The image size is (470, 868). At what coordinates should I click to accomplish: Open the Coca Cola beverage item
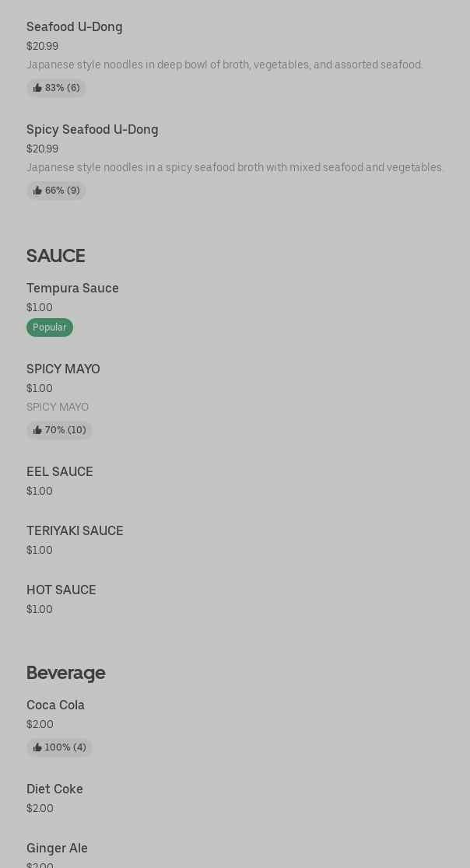pyautogui.click(x=55, y=705)
